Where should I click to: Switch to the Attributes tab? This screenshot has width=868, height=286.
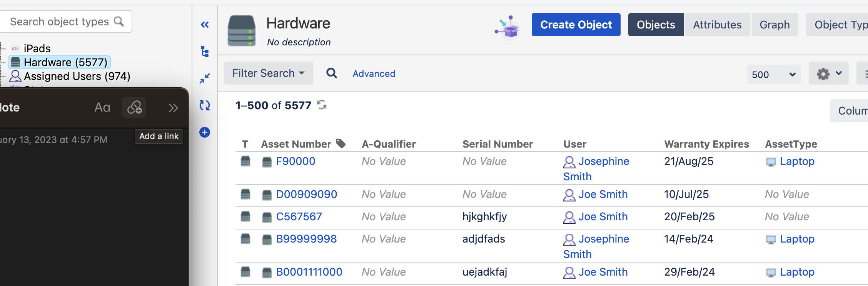coord(717,25)
